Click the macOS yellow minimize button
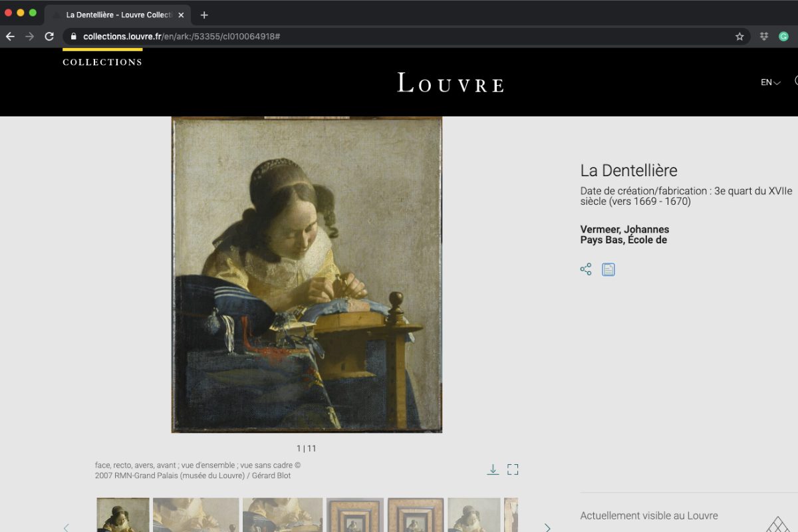Viewport: 798px width, 532px height. 21,13
